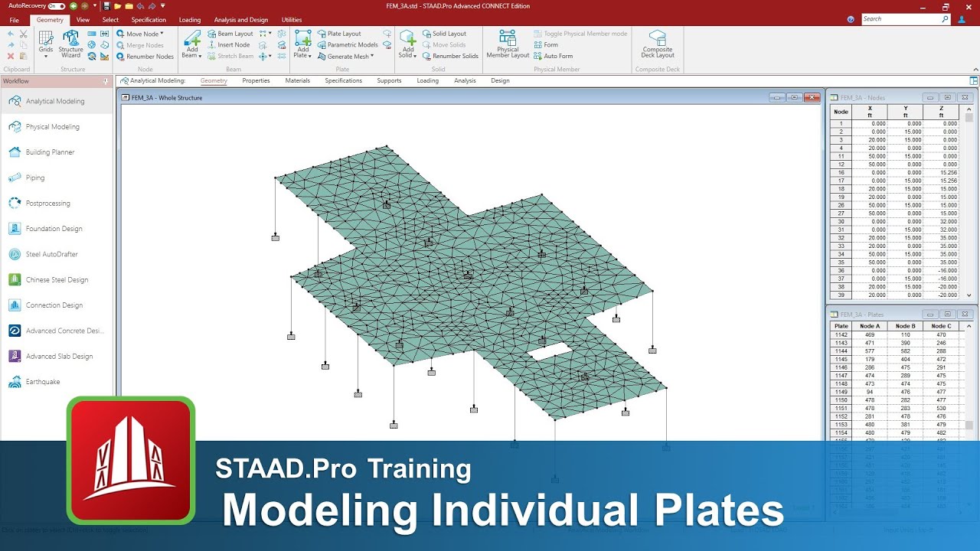Go to the Supports page tab
The height and width of the screenshot is (551, 980).
[x=389, y=80]
